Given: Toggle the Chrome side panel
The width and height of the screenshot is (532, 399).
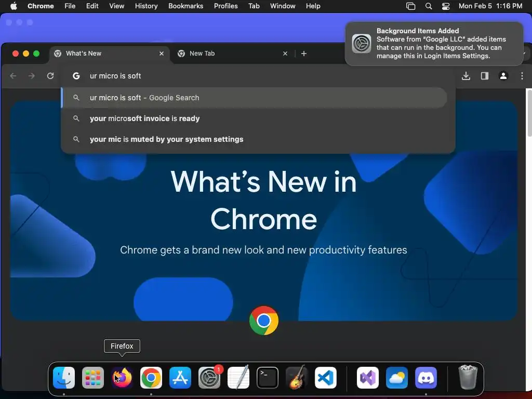Looking at the screenshot, I should [485, 76].
